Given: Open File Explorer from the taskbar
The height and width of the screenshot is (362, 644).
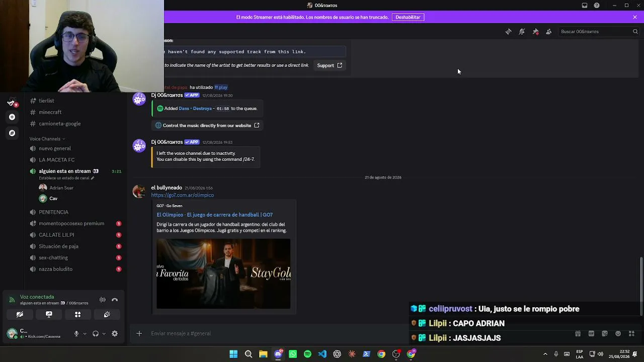Looking at the screenshot, I should point(263,354).
